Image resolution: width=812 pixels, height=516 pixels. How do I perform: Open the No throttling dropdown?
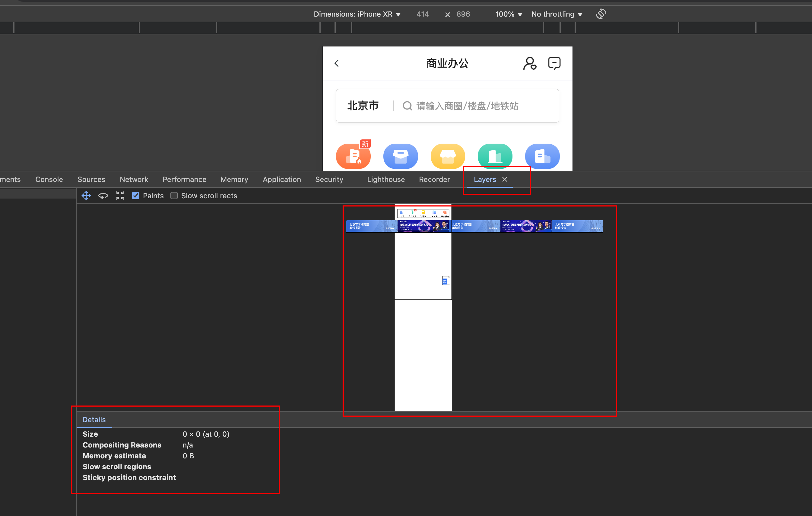click(x=557, y=14)
